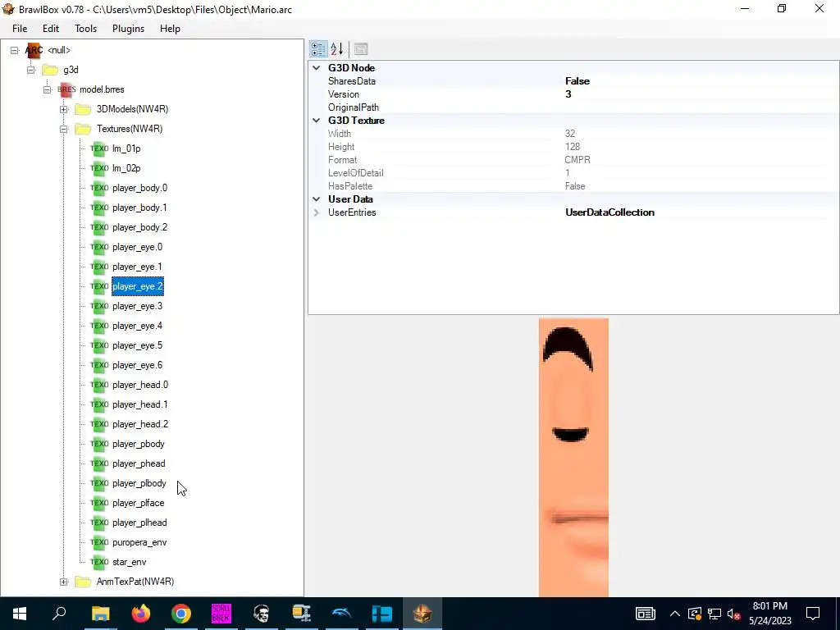840x630 pixels.
Task: Collapse the User Data property category
Action: tap(317, 199)
